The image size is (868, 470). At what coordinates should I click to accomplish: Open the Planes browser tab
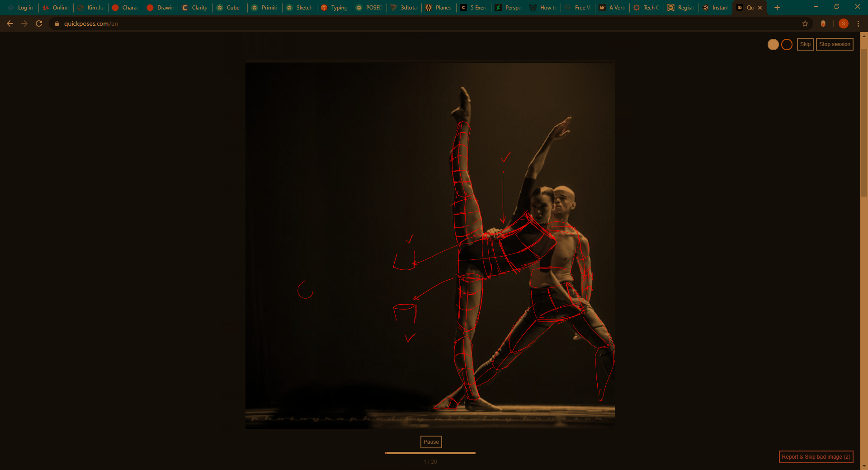point(439,8)
